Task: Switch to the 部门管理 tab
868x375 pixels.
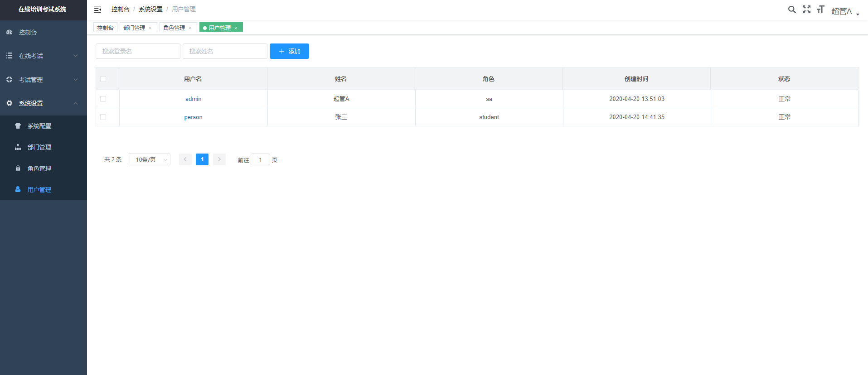Action: coord(135,28)
